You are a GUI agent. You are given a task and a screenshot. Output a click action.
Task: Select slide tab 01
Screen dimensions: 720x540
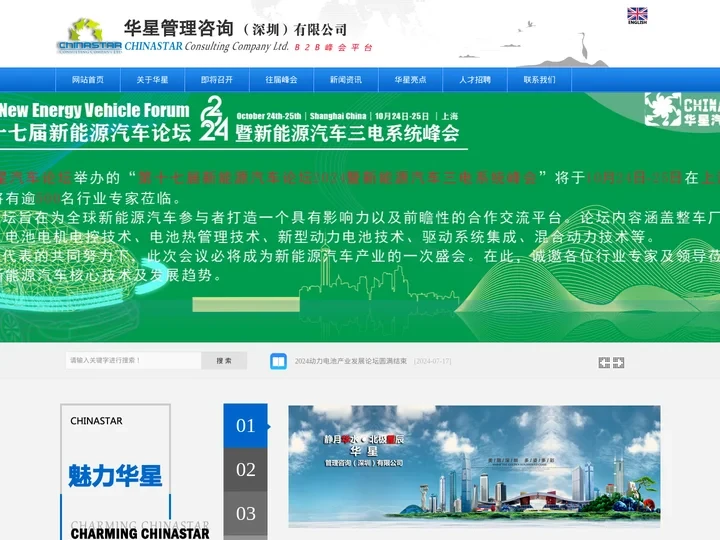tap(246, 426)
